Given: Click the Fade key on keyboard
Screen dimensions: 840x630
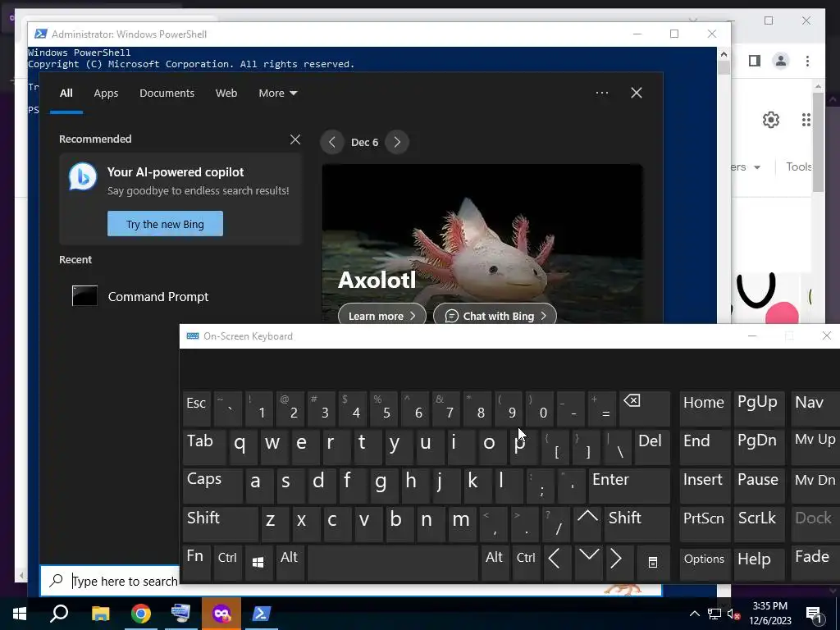Looking at the screenshot, I should 815,563.
